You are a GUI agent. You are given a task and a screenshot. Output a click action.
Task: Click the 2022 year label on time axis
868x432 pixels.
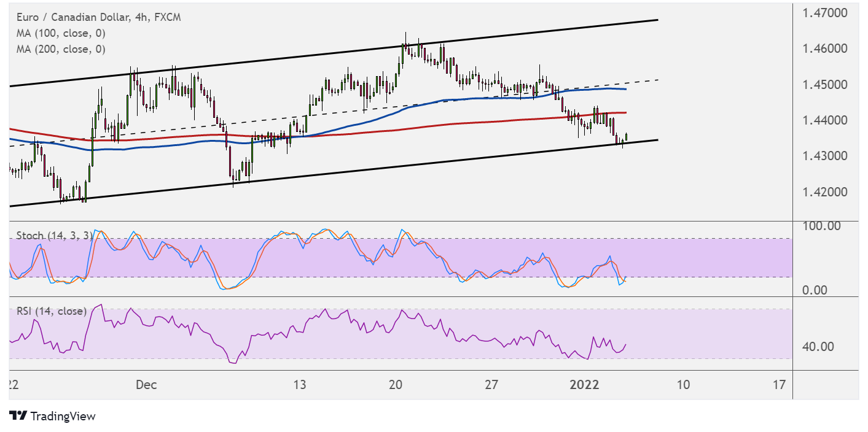[x=584, y=385]
